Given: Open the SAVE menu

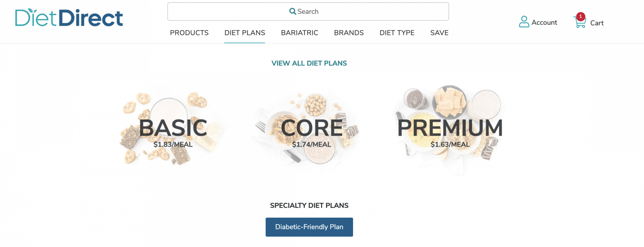Looking at the screenshot, I should coord(439,33).
